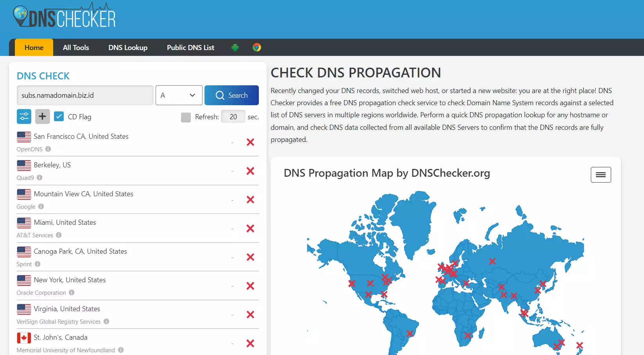644x355 pixels.
Task: Click the Quad9 provider link
Action: pyautogui.click(x=25, y=177)
